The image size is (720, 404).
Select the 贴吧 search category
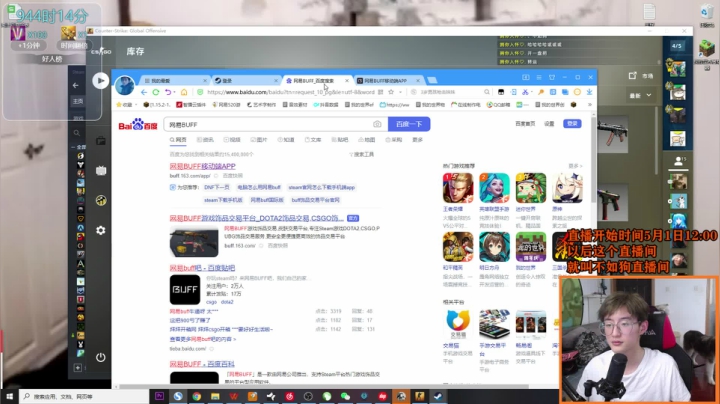[340, 140]
